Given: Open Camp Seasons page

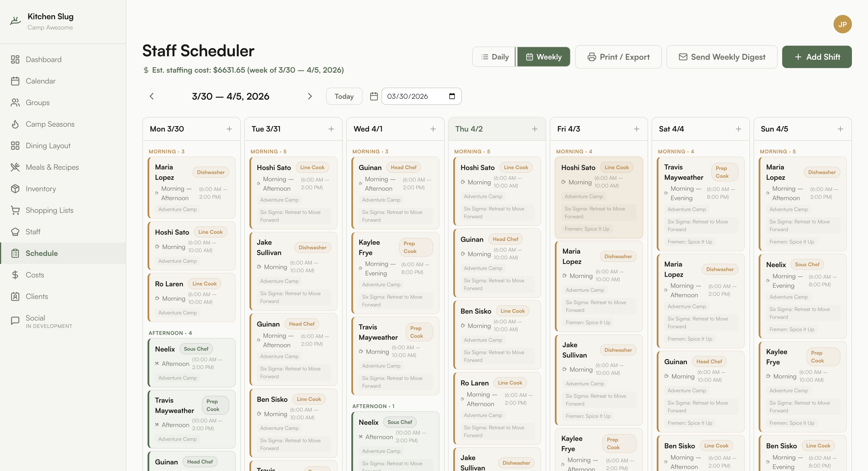Looking at the screenshot, I should (x=63, y=124).
